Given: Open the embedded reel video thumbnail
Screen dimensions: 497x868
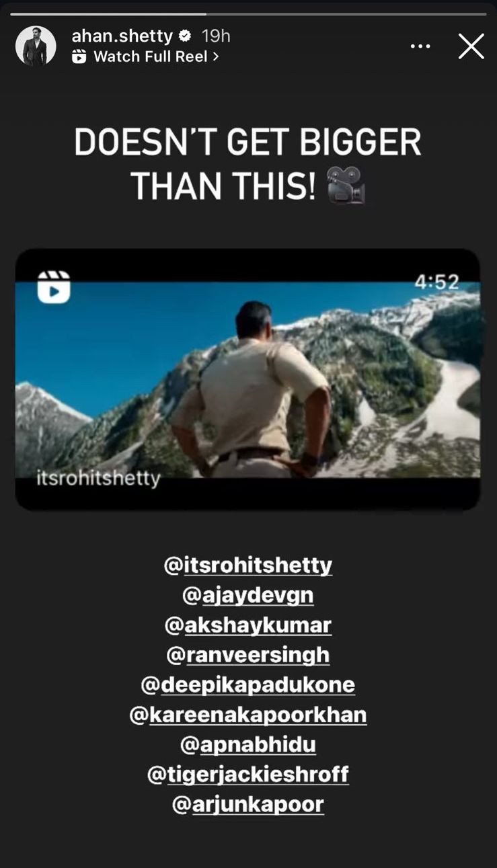Looking at the screenshot, I should point(247,379).
